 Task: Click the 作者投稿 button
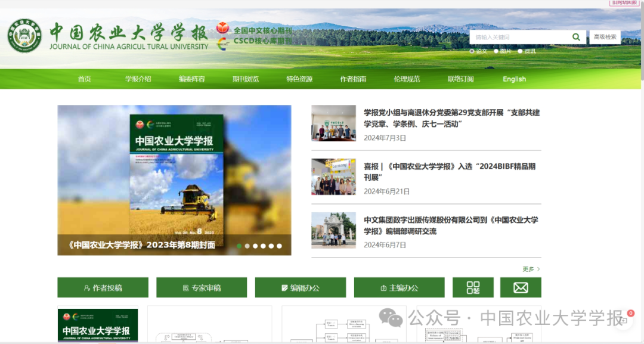tap(103, 287)
